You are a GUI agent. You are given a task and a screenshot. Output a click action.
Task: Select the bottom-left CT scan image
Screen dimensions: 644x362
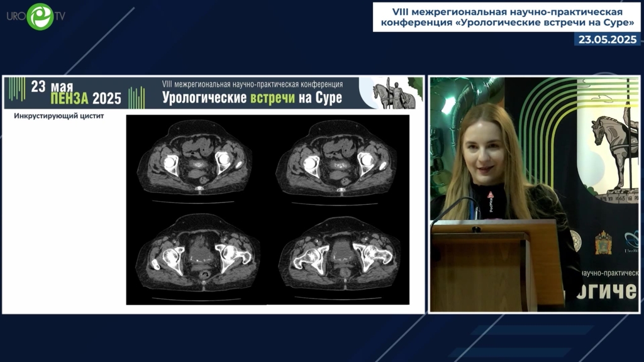[196, 255]
